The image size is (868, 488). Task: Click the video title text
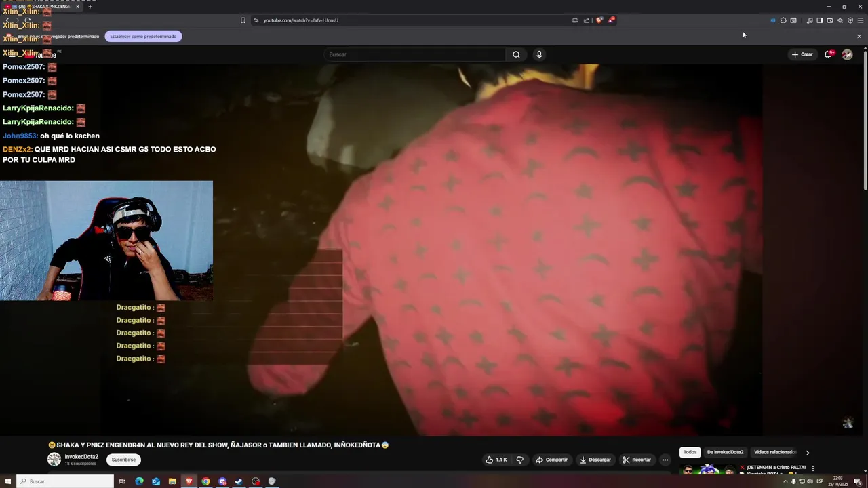tap(218, 445)
